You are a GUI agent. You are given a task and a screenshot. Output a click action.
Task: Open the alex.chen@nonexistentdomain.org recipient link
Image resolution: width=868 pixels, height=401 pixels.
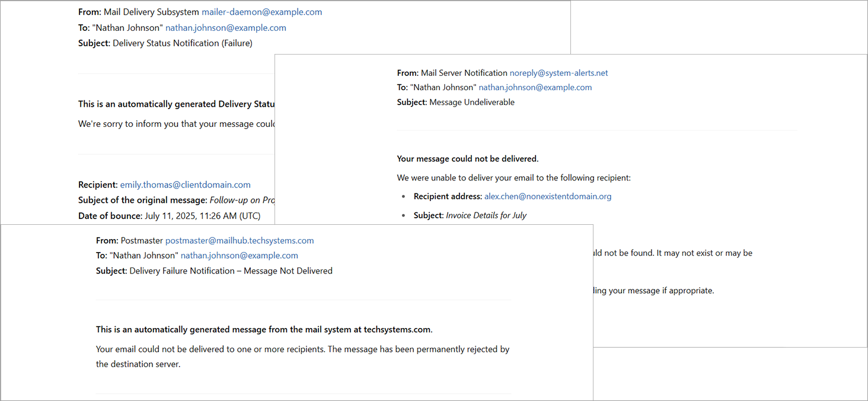point(548,196)
